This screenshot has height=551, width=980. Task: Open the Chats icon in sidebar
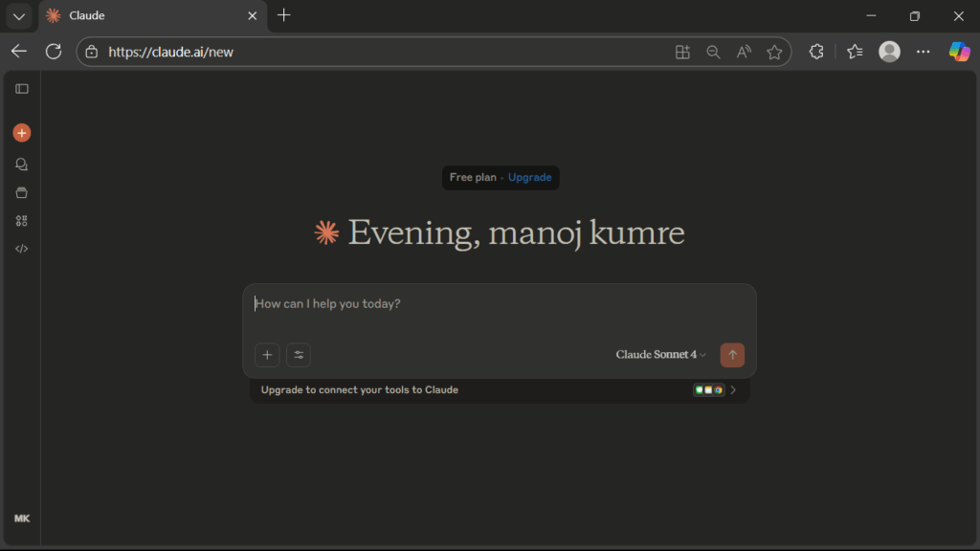tap(22, 165)
